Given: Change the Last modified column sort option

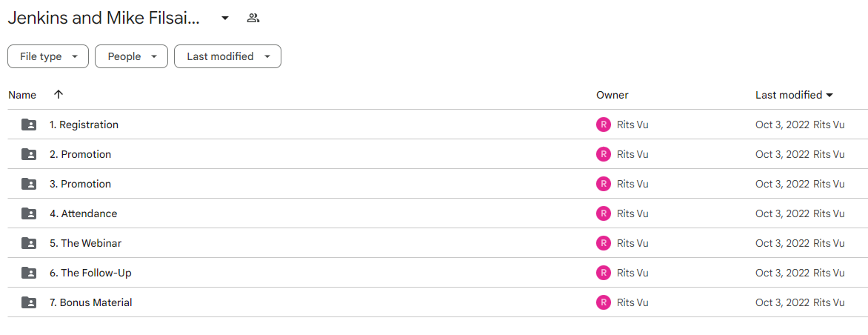Looking at the screenshot, I should pos(795,96).
